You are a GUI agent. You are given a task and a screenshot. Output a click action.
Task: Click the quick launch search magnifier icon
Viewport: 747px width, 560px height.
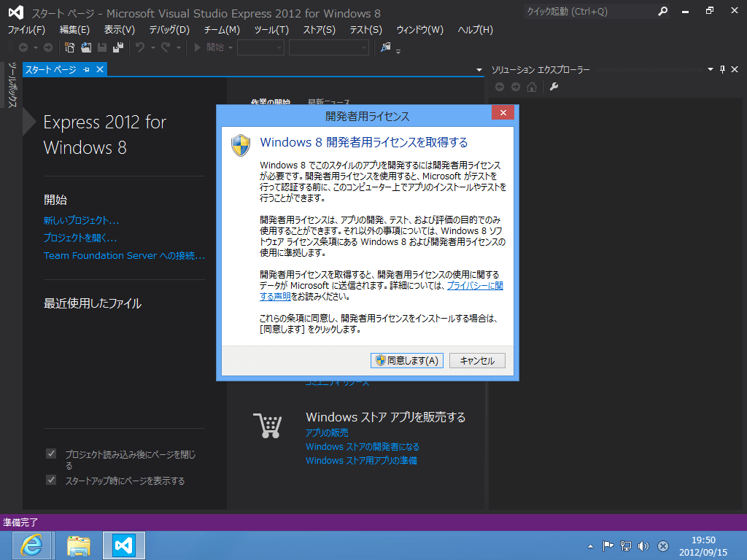[x=662, y=12]
